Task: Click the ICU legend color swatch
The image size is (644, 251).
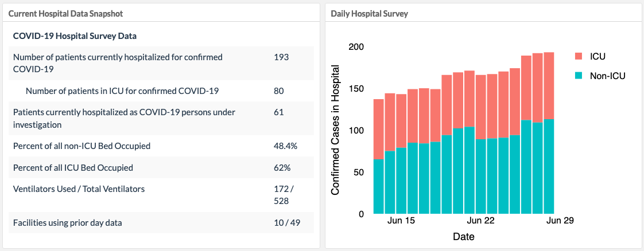Action: [579, 56]
